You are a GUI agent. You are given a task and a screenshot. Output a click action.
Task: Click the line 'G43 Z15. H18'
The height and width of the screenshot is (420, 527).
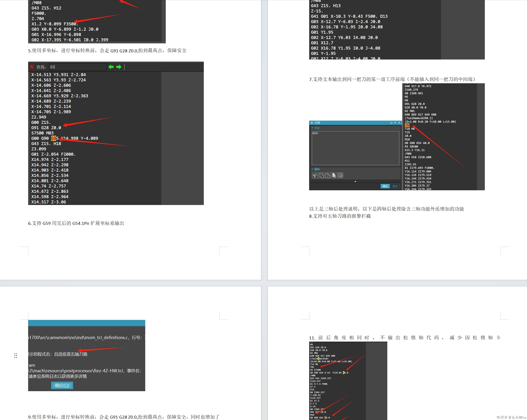tap(46, 144)
